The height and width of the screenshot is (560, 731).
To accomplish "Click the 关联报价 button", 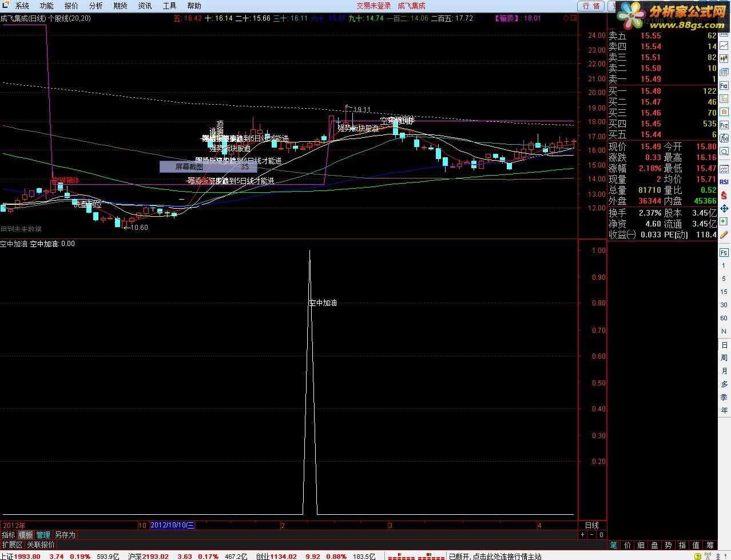I will [41, 545].
